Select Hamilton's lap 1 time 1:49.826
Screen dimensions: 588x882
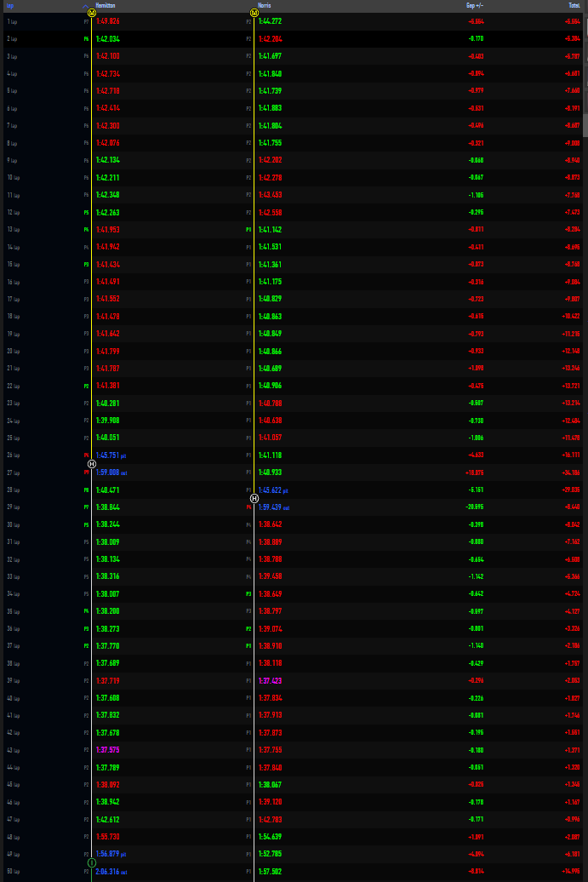click(x=108, y=21)
